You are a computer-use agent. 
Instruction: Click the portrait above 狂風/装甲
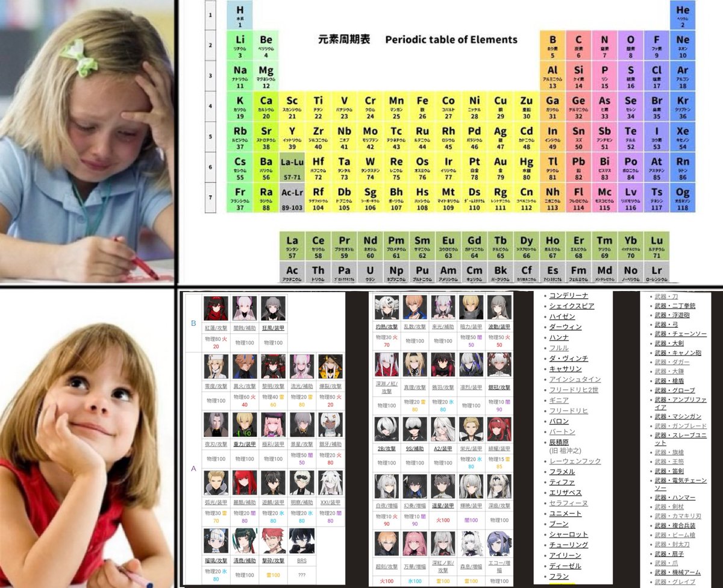[273, 308]
